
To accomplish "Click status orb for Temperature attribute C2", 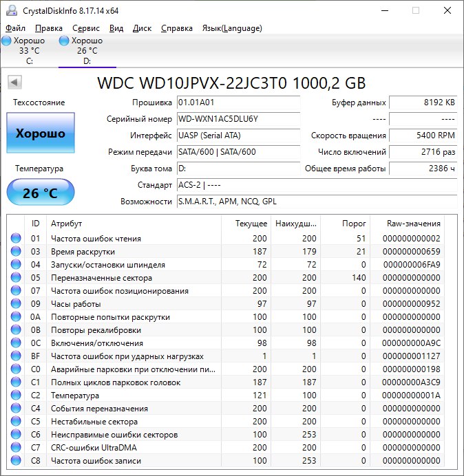I will tap(16, 396).
